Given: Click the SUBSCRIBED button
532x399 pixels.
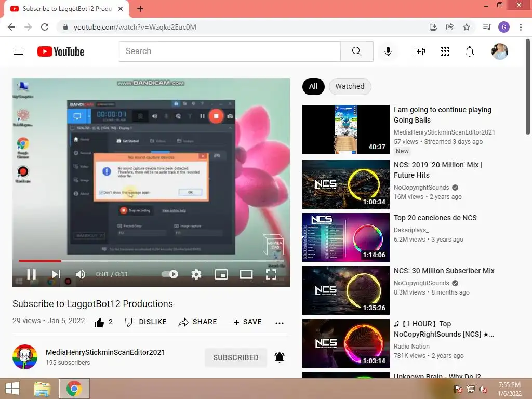Looking at the screenshot, I should [236, 357].
